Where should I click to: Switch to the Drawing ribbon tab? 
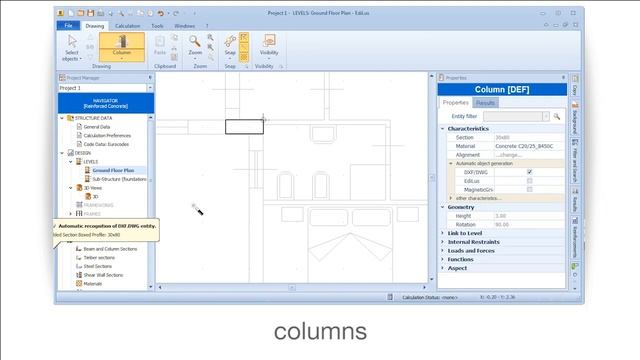click(x=95, y=26)
